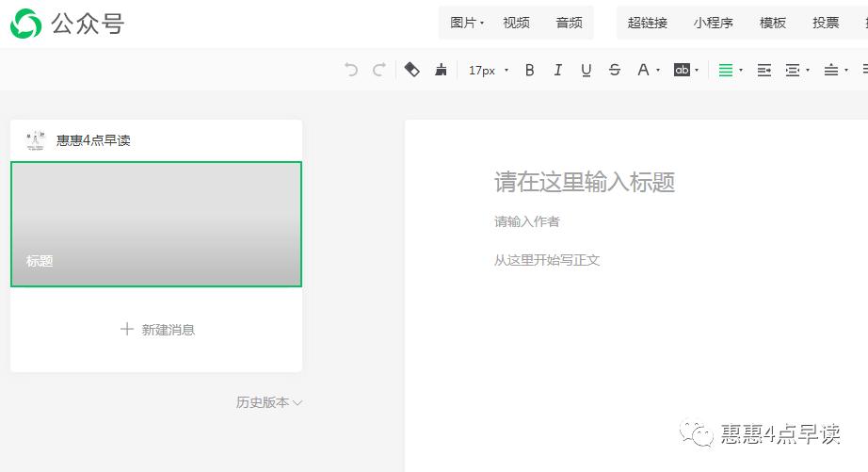Apply font color with the A icon

click(x=643, y=70)
